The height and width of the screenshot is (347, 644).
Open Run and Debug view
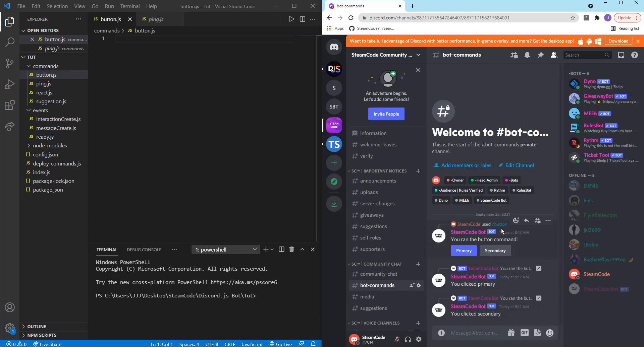click(10, 84)
